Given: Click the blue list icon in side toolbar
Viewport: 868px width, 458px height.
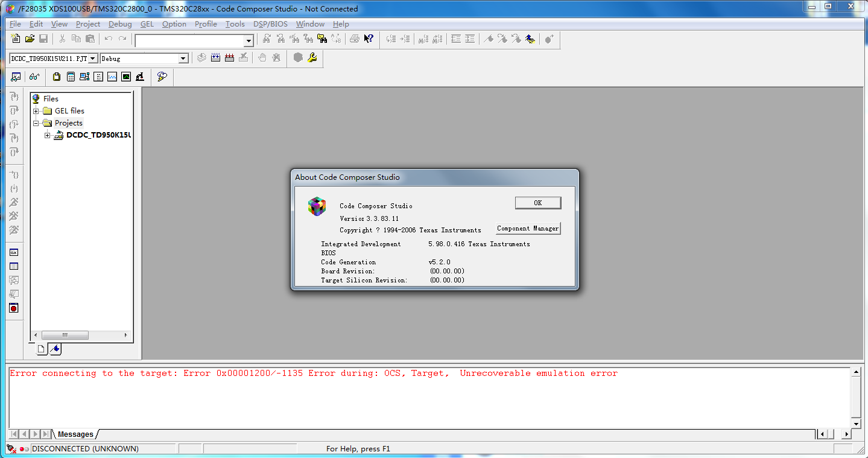Looking at the screenshot, I should pyautogui.click(x=14, y=267).
